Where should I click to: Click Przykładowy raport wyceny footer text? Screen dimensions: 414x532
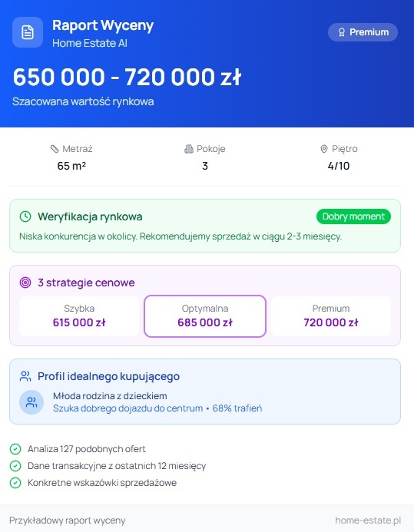[67, 520]
